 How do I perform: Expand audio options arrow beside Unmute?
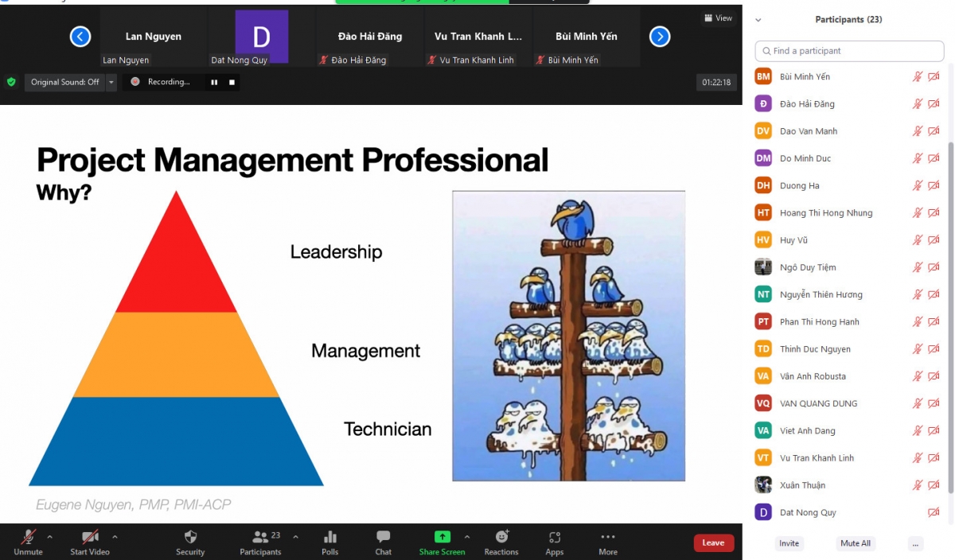click(49, 536)
